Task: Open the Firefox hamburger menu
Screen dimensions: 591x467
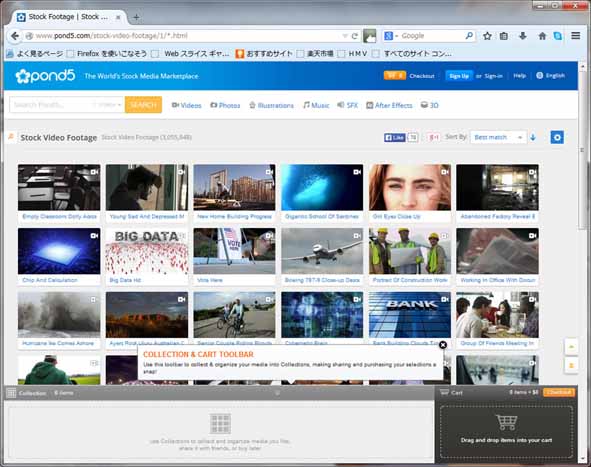Action: 575,36
